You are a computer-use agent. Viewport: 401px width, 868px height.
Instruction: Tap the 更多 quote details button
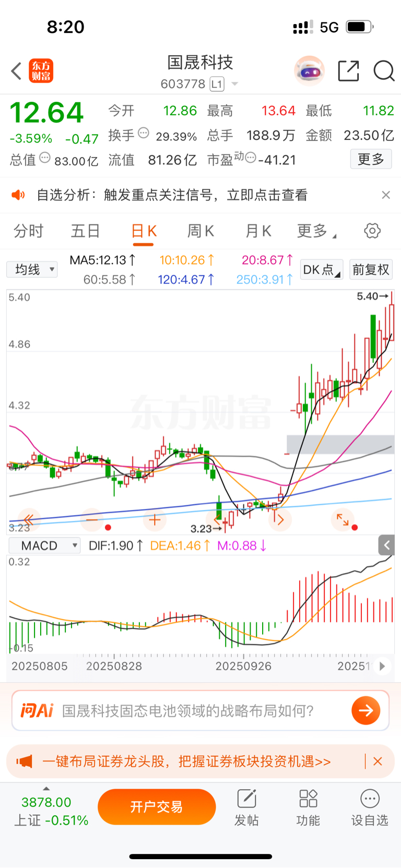coord(371,159)
